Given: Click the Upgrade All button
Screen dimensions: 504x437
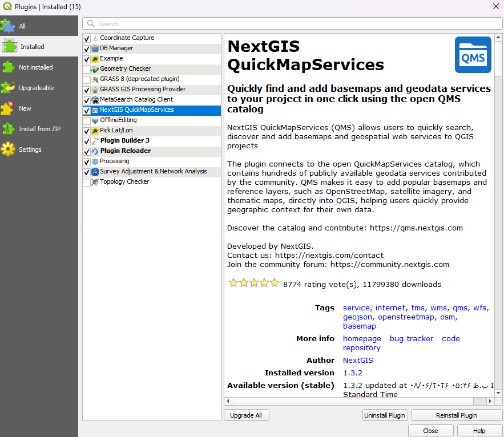Looking at the screenshot, I should coord(246,415).
